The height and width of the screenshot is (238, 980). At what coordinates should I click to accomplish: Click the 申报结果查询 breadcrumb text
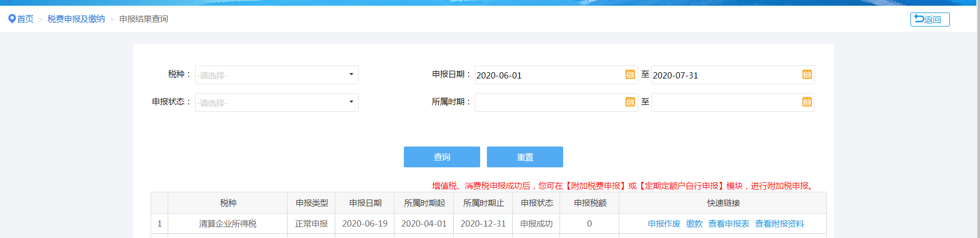(x=144, y=19)
